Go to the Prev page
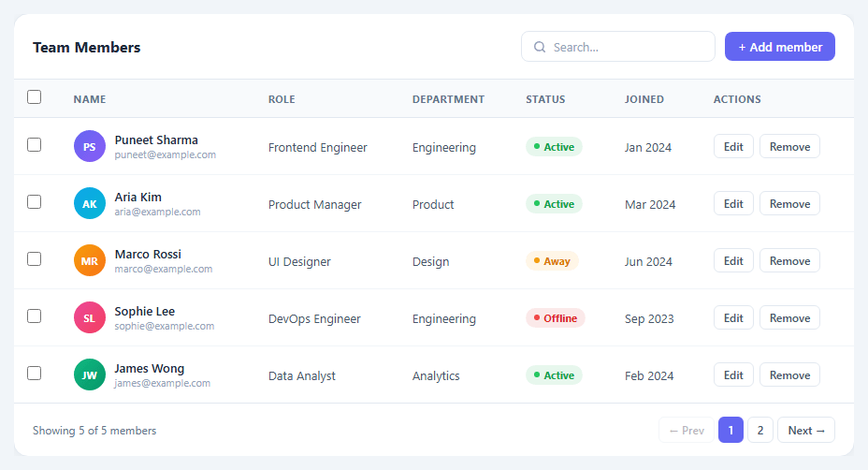868x470 pixels. click(687, 430)
